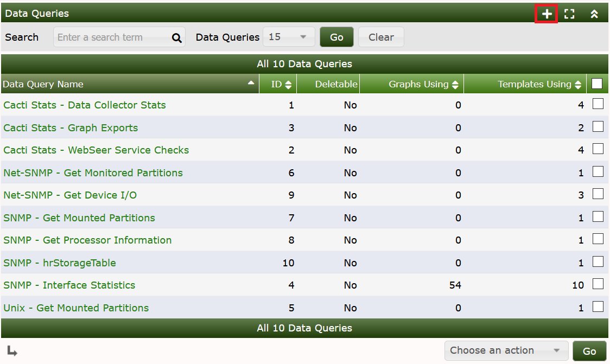Select the SNMP - Interface Statistics row checkbox
This screenshot has width=610, height=364.
coord(598,284)
